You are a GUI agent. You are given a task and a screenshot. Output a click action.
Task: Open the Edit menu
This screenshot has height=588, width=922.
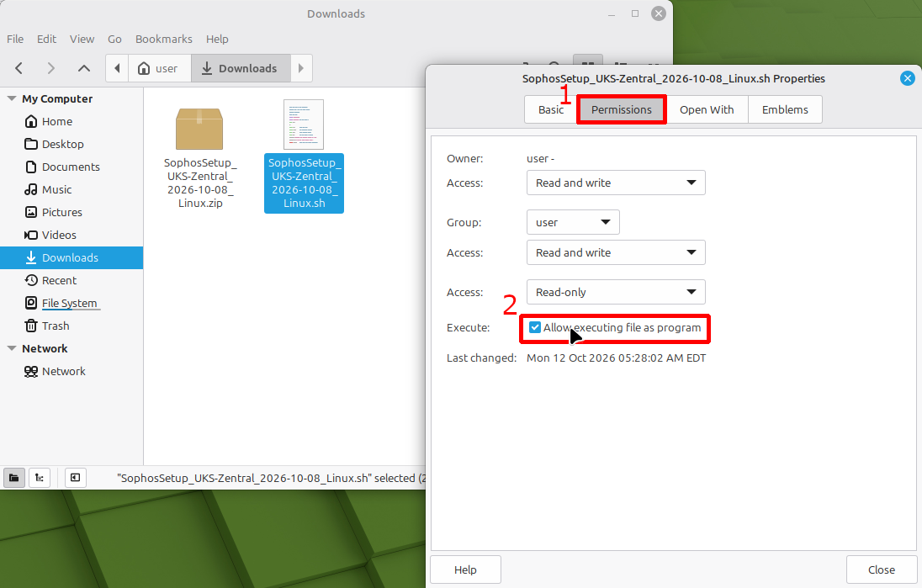46,39
